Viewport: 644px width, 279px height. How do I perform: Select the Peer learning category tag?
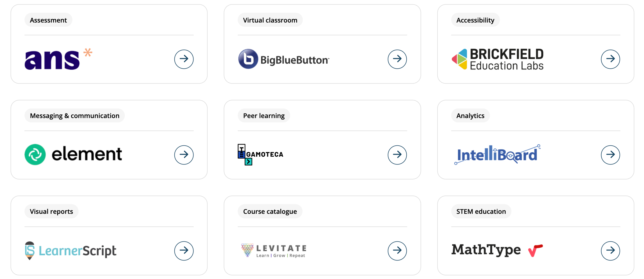click(x=264, y=115)
